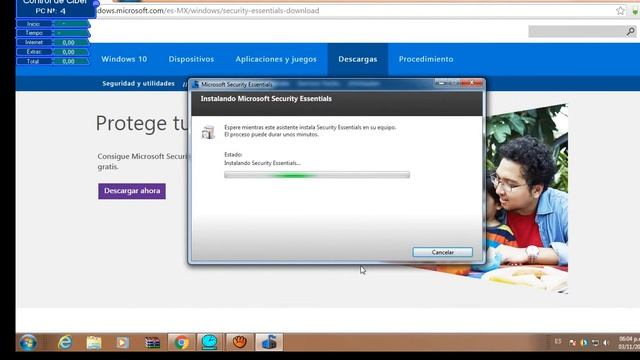
Task: Click the browser address bar URL
Action: [x=208, y=11]
